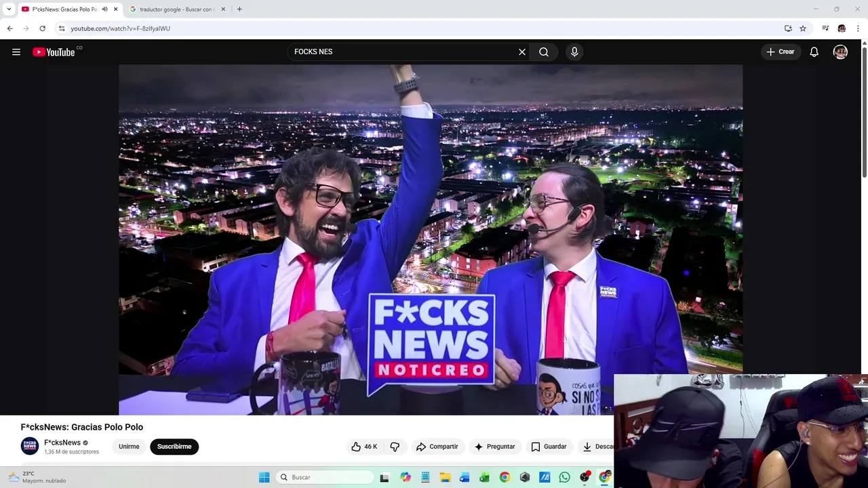Open WhatsApp from the taskbar
Viewport: 868px width, 488px height.
click(564, 477)
